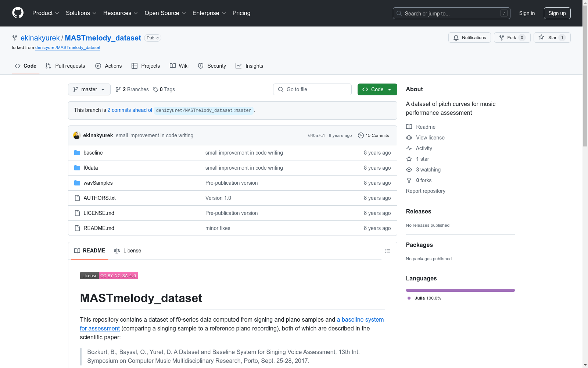This screenshot has width=588, height=368.
Task: Open the Packages section heading
Action: pos(419,245)
